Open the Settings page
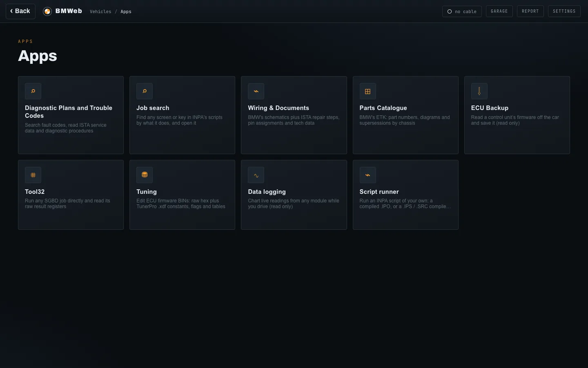This screenshot has height=368, width=588. (564, 11)
